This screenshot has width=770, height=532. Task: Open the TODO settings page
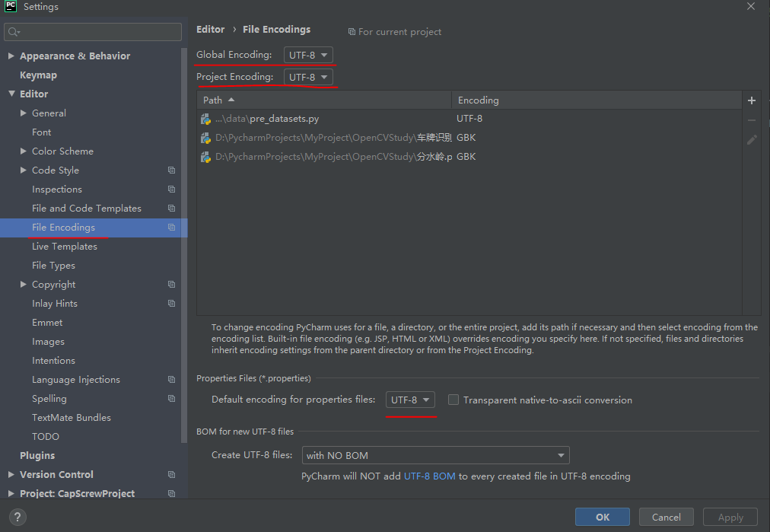coord(45,437)
